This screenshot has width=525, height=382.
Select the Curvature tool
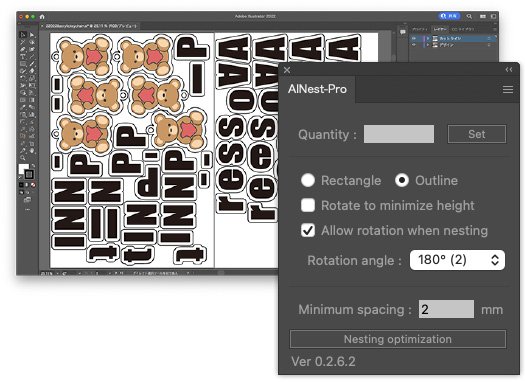[x=32, y=50]
